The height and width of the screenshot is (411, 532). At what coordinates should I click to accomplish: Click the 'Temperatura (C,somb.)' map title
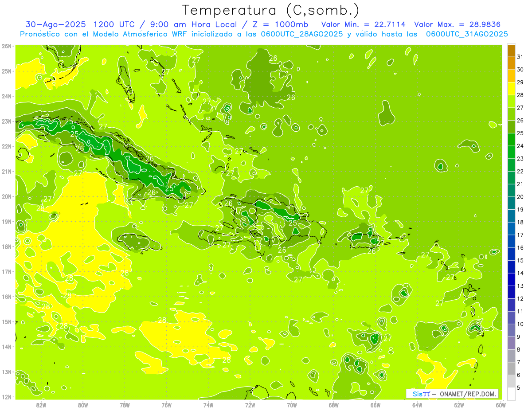[270, 10]
